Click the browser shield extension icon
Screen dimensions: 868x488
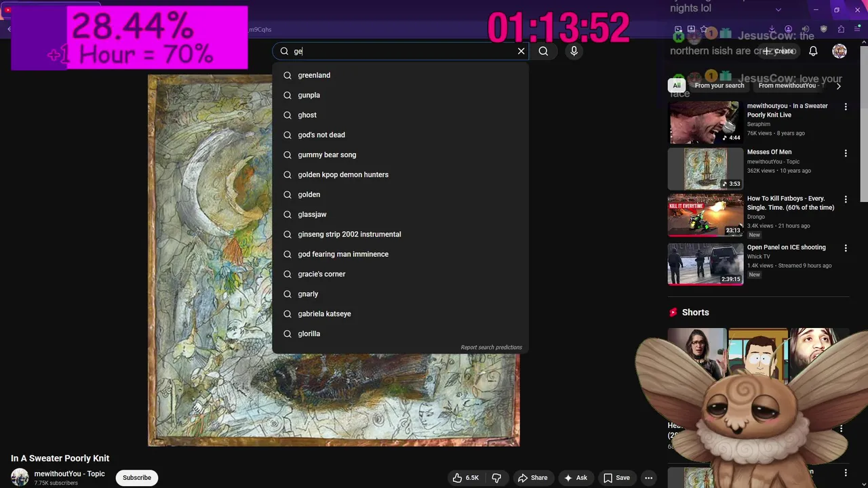823,29
